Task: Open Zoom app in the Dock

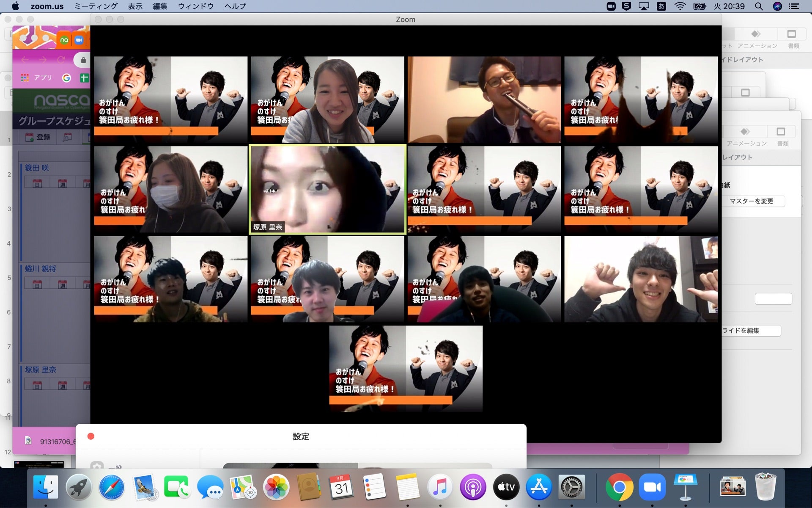Action: click(652, 487)
